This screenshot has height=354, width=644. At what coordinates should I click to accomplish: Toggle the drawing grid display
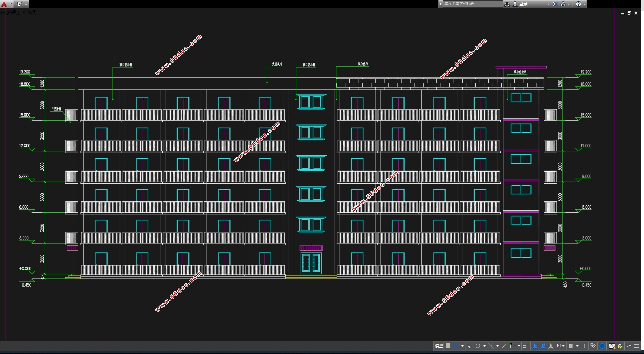point(448,346)
